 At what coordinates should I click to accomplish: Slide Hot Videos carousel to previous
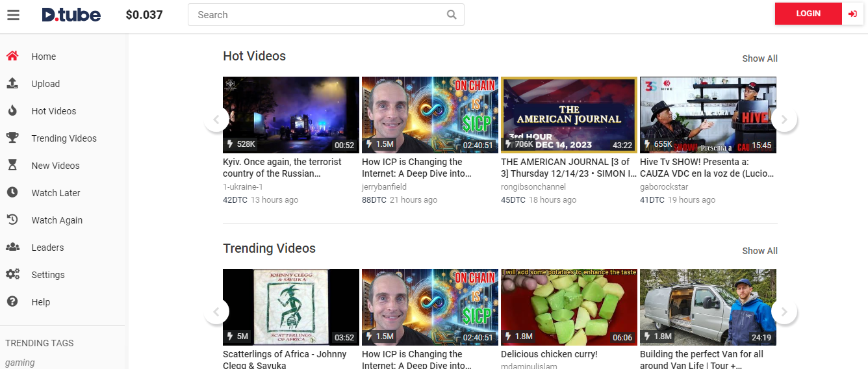216,120
